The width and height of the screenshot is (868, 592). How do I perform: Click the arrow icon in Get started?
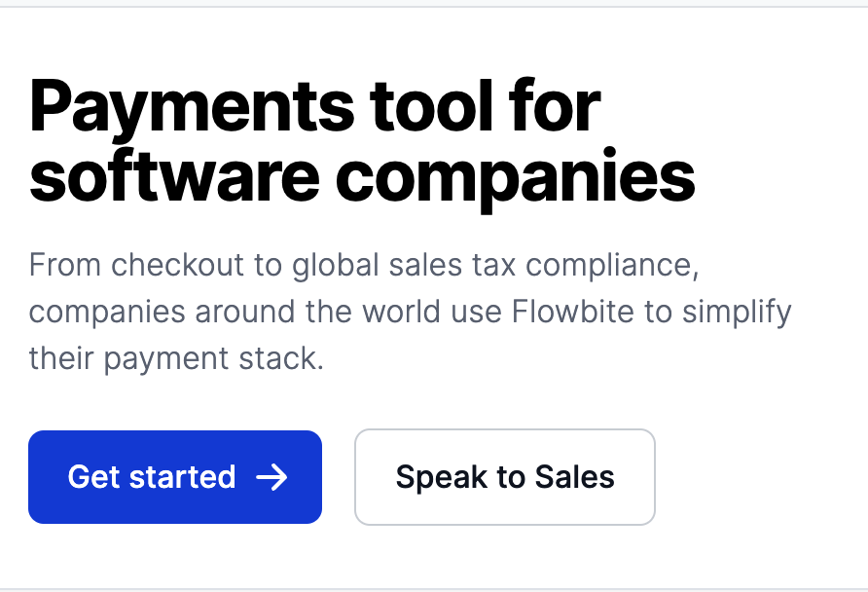tap(271, 477)
